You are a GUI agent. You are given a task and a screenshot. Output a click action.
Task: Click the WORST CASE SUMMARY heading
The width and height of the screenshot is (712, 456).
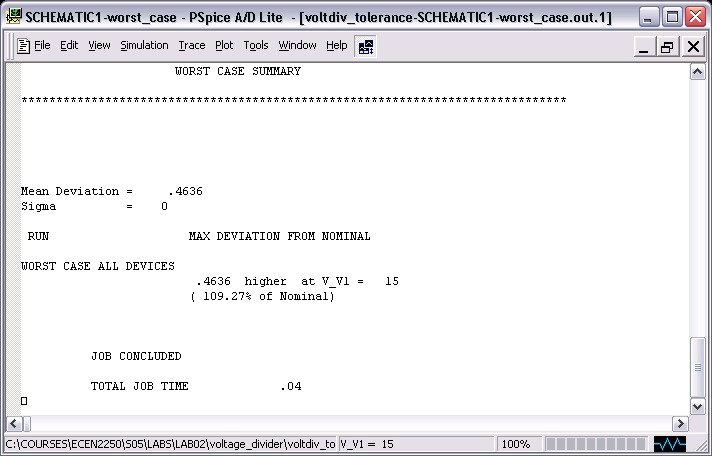click(238, 71)
